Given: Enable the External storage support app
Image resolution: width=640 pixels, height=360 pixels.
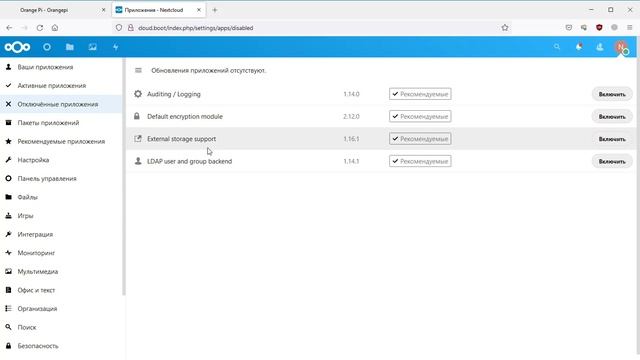Looking at the screenshot, I should pyautogui.click(x=612, y=139).
